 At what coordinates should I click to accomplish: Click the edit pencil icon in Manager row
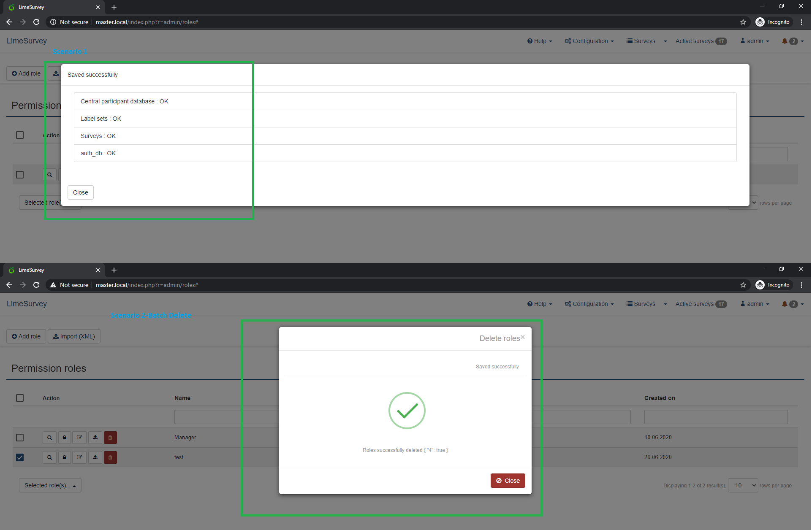pos(79,438)
